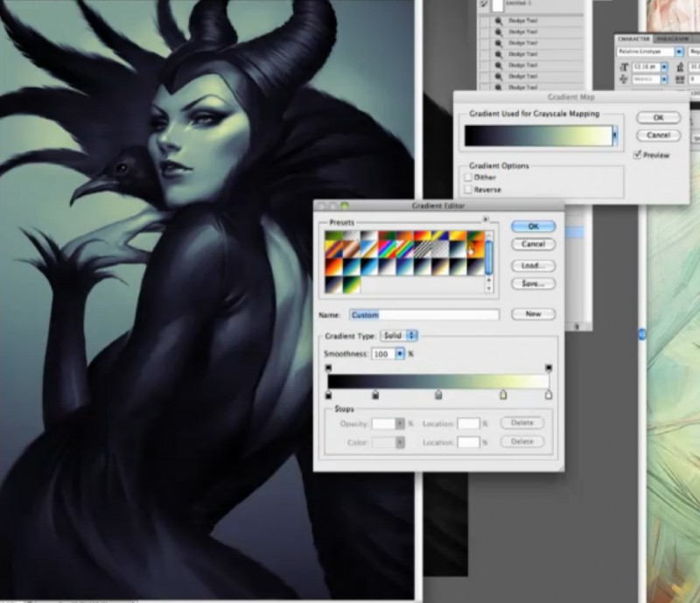Enable the Dither checkbox

(x=468, y=178)
